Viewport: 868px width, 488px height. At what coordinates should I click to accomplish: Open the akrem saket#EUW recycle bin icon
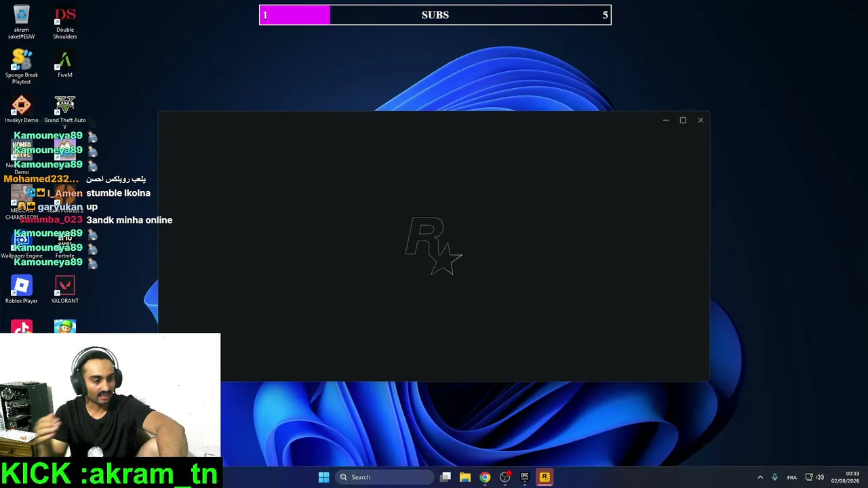point(21,22)
